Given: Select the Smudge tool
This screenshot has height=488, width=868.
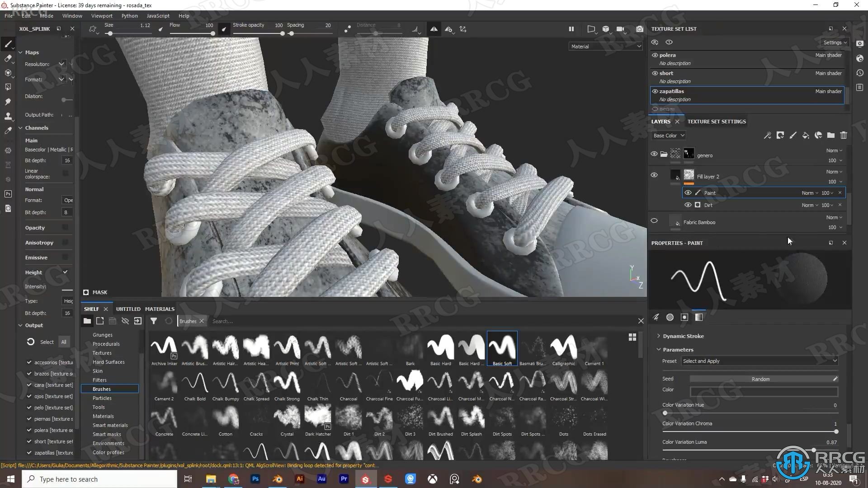Looking at the screenshot, I should point(8,102).
